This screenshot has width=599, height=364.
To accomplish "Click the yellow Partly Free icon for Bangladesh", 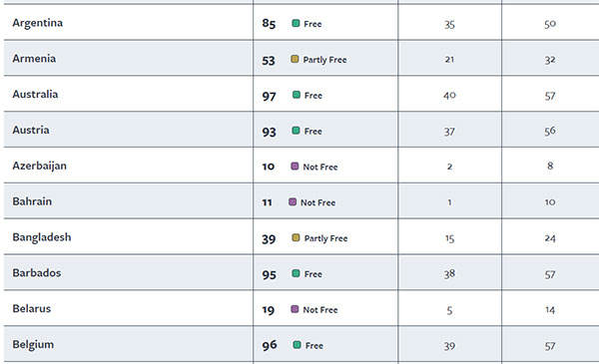I will (x=296, y=237).
